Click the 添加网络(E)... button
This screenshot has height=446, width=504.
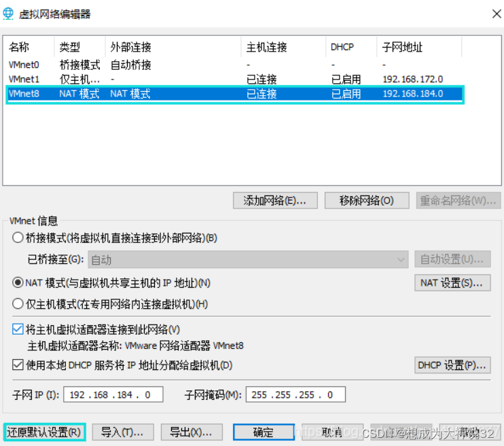[x=275, y=200]
